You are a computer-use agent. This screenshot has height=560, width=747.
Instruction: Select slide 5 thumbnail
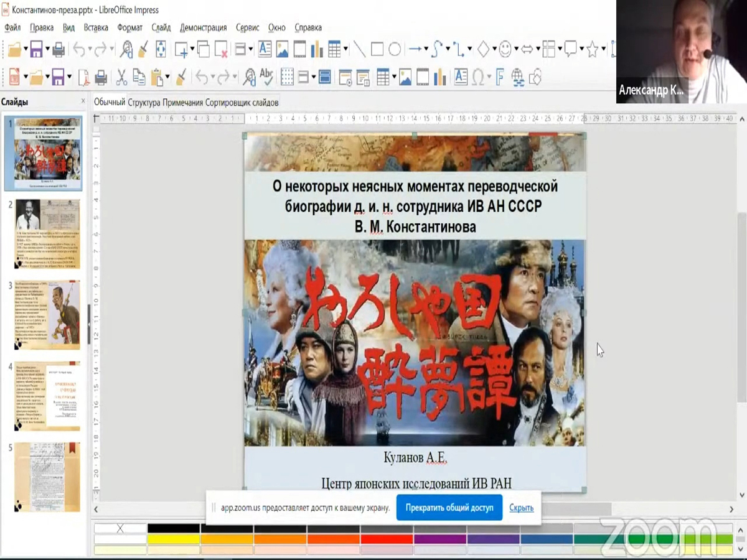tap(48, 477)
